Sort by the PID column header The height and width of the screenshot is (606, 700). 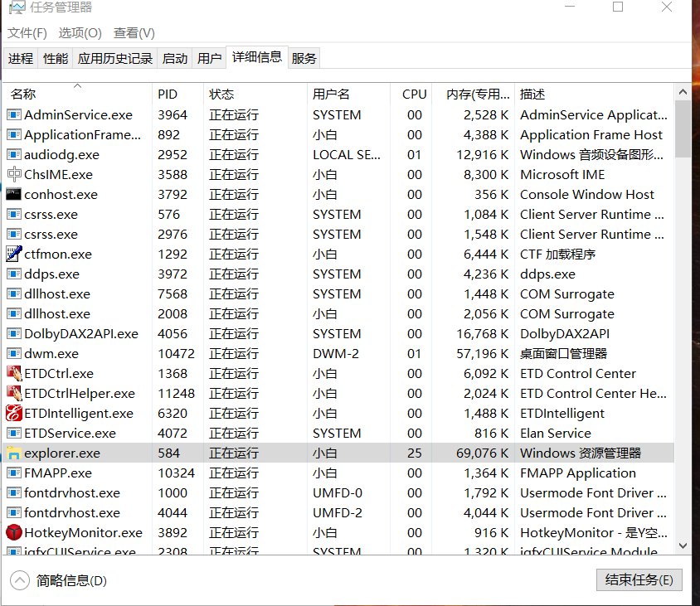(x=177, y=95)
